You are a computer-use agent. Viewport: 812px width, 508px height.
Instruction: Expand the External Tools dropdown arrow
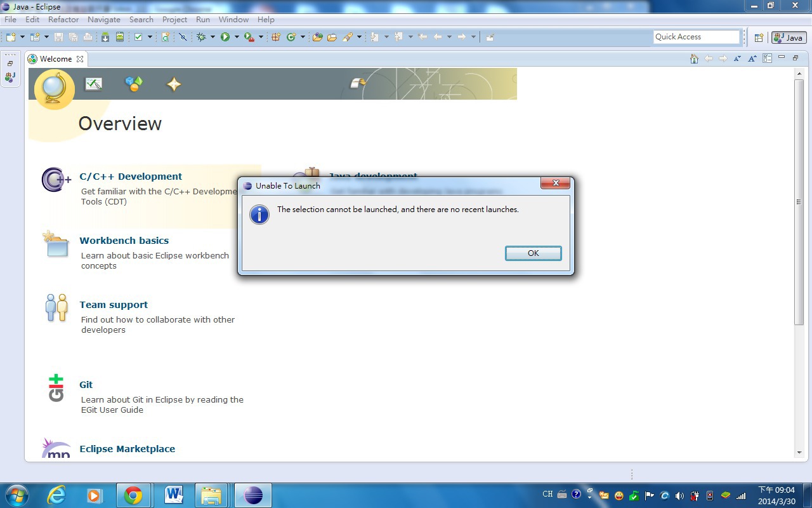tap(261, 37)
